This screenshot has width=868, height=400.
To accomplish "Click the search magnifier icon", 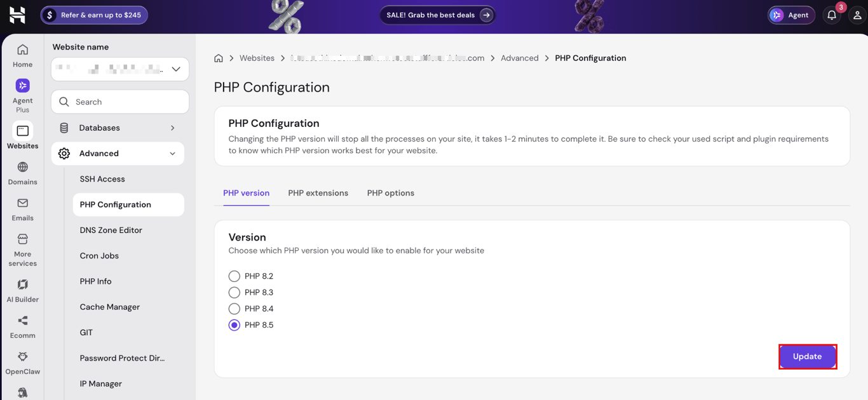I will pyautogui.click(x=64, y=102).
